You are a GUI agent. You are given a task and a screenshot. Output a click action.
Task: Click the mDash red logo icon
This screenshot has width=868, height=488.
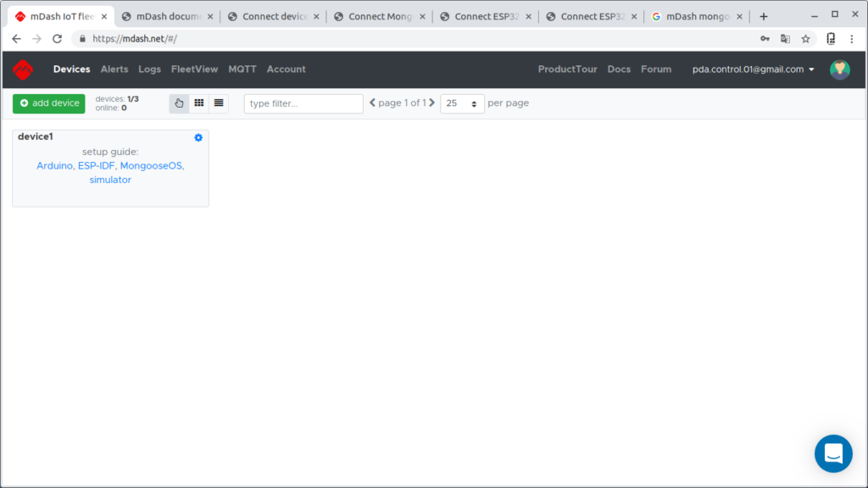pos(23,69)
